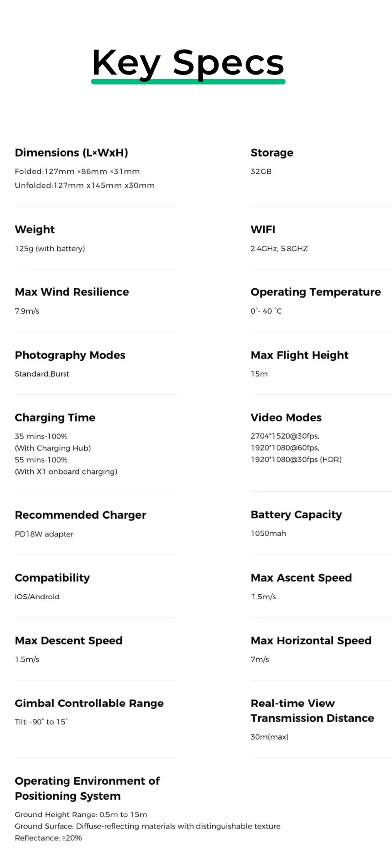Select the Charging Time heading
This screenshot has width=392, height=868.
coord(55,418)
